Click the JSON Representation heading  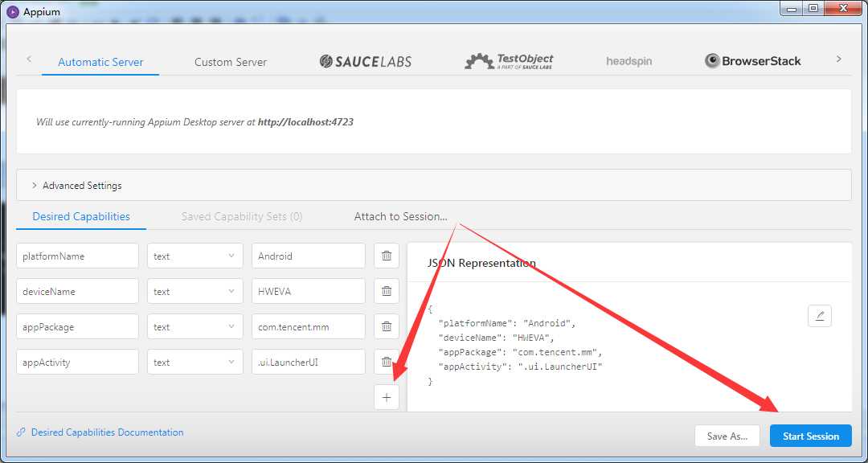(481, 263)
